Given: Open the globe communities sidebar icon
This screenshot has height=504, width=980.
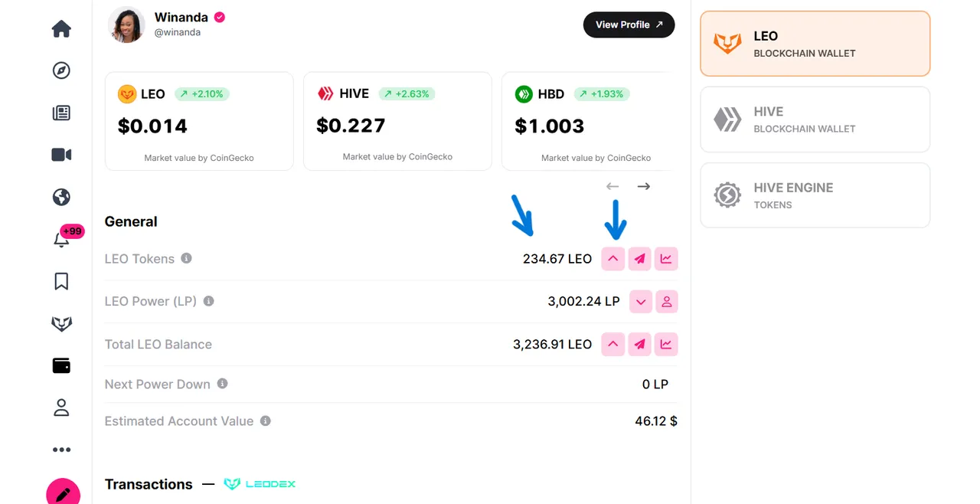Looking at the screenshot, I should click(x=61, y=197).
